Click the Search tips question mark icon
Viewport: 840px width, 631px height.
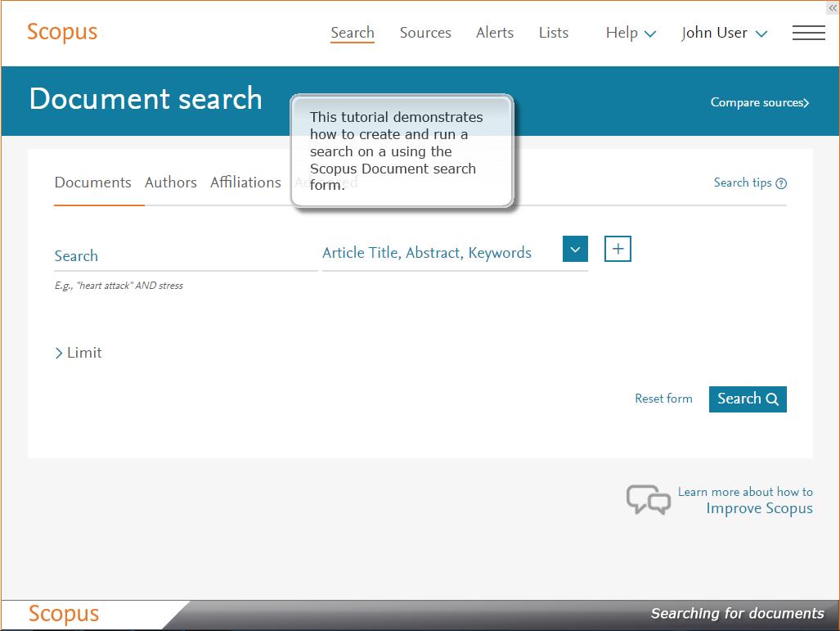point(781,183)
